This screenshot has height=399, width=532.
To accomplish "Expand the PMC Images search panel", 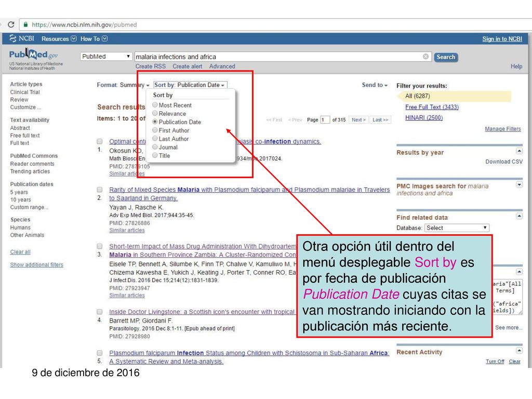I will [x=519, y=184].
